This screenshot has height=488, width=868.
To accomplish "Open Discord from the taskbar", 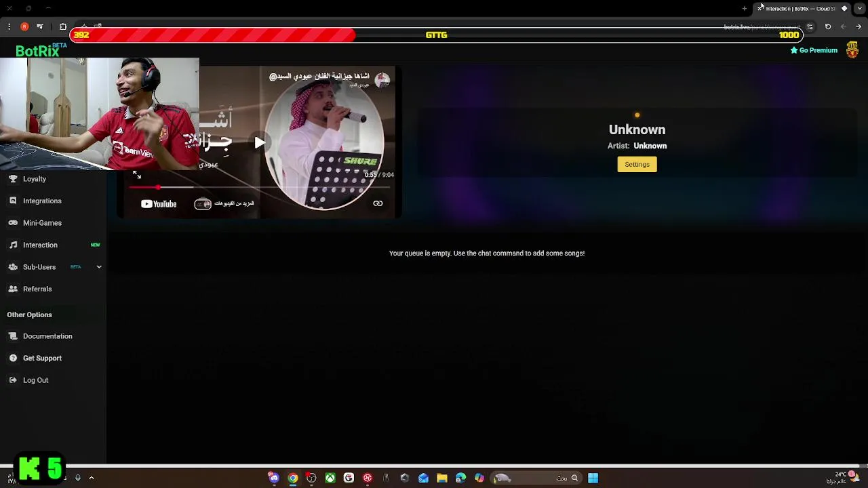I will pyautogui.click(x=274, y=478).
